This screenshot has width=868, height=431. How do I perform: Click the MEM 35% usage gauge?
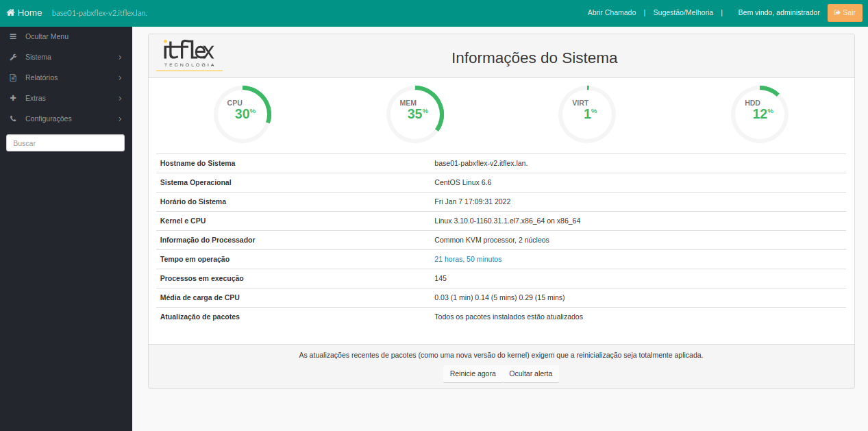click(415, 114)
